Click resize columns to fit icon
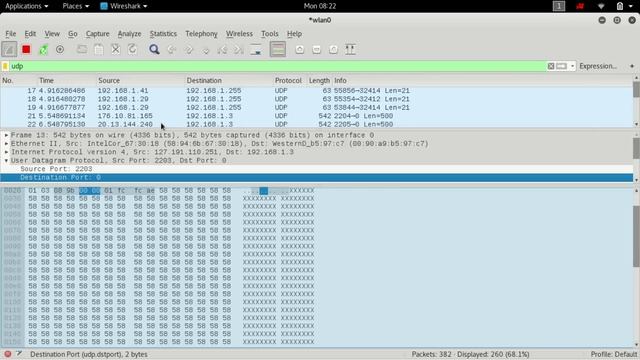 350,49
